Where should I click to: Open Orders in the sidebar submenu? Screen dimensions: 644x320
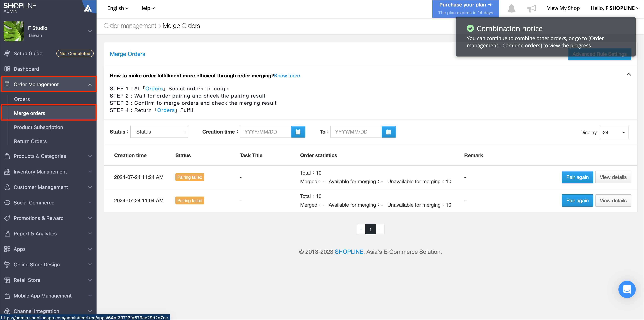click(22, 99)
